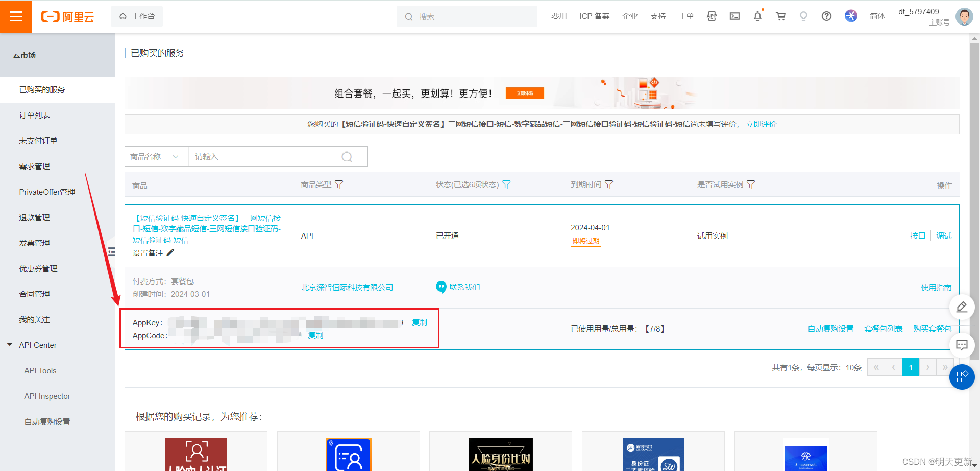Open the 费用 menu

(x=559, y=16)
